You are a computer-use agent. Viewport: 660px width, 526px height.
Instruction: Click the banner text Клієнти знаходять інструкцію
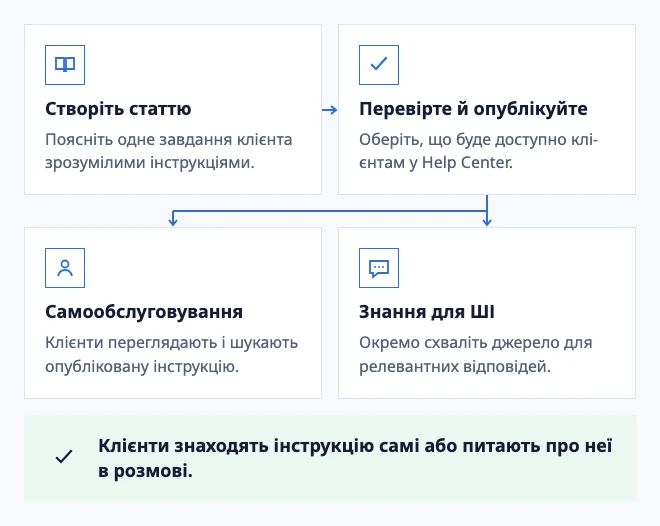point(236,446)
